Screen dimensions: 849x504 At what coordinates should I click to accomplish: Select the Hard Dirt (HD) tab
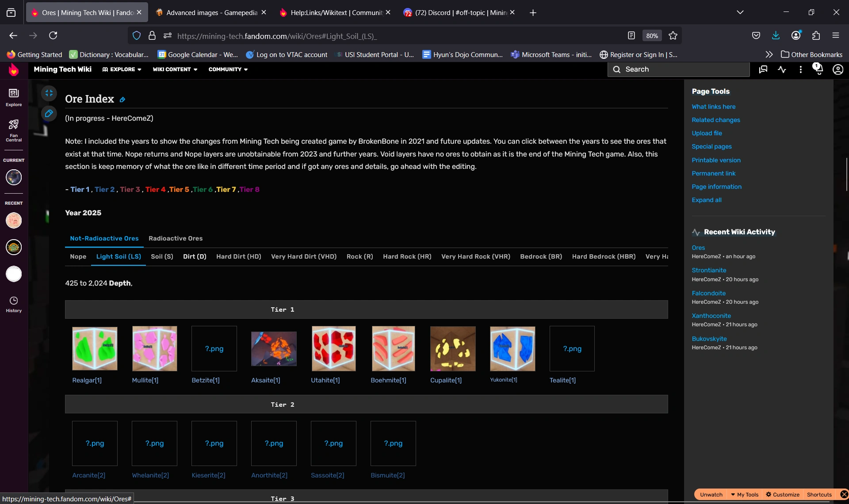(238, 256)
